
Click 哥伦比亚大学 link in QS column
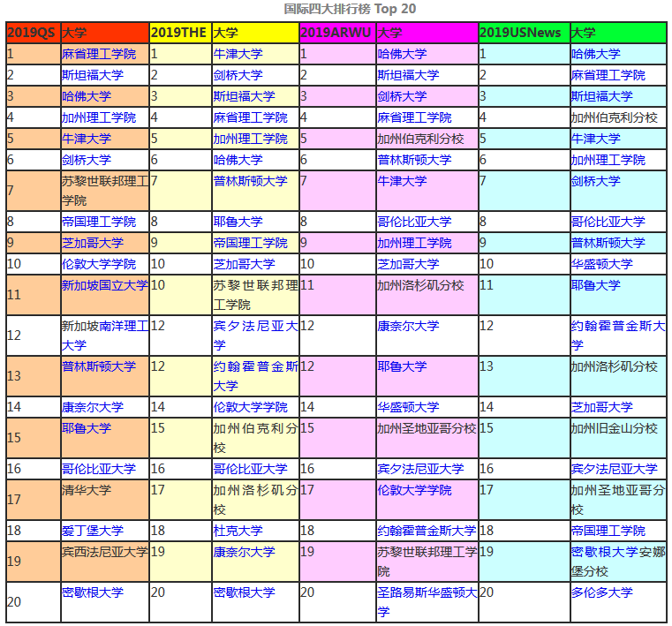coord(99,469)
